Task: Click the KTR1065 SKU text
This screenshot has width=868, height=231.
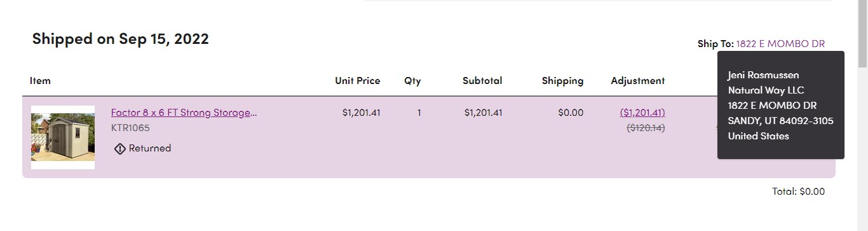Action: pos(130,128)
